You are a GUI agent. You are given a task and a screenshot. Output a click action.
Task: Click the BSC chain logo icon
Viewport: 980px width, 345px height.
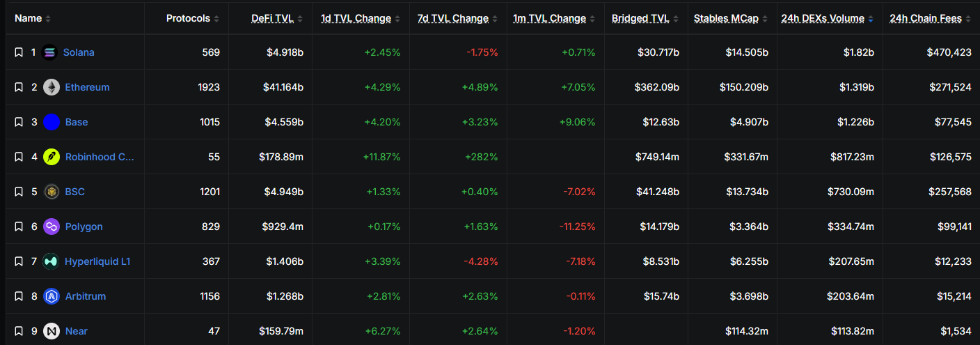(52, 192)
